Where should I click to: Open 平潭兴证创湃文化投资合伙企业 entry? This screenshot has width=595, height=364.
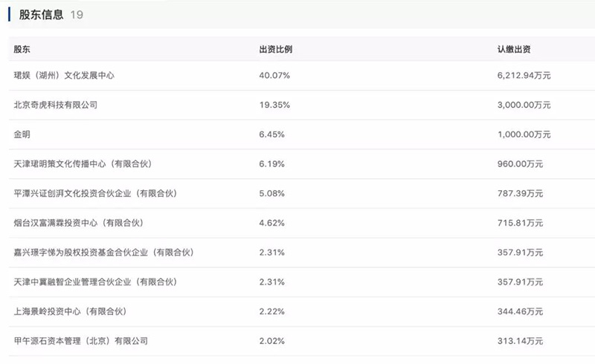coord(95,193)
